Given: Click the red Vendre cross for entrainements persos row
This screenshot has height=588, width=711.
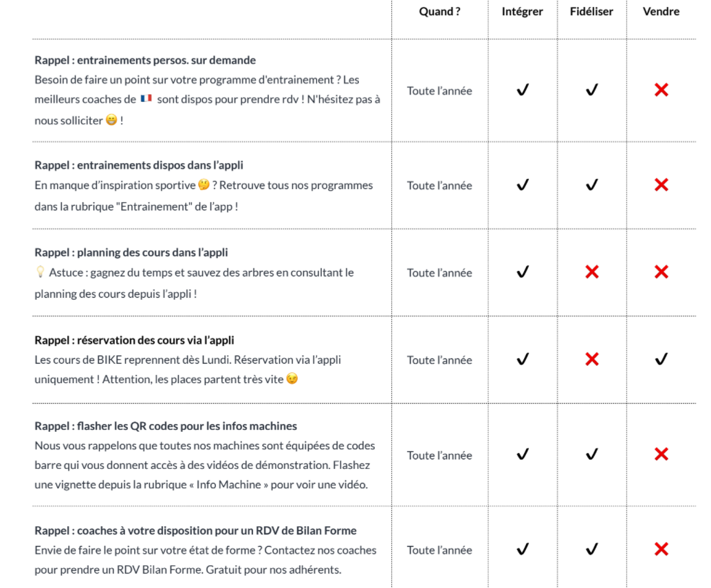Looking at the screenshot, I should tap(661, 90).
